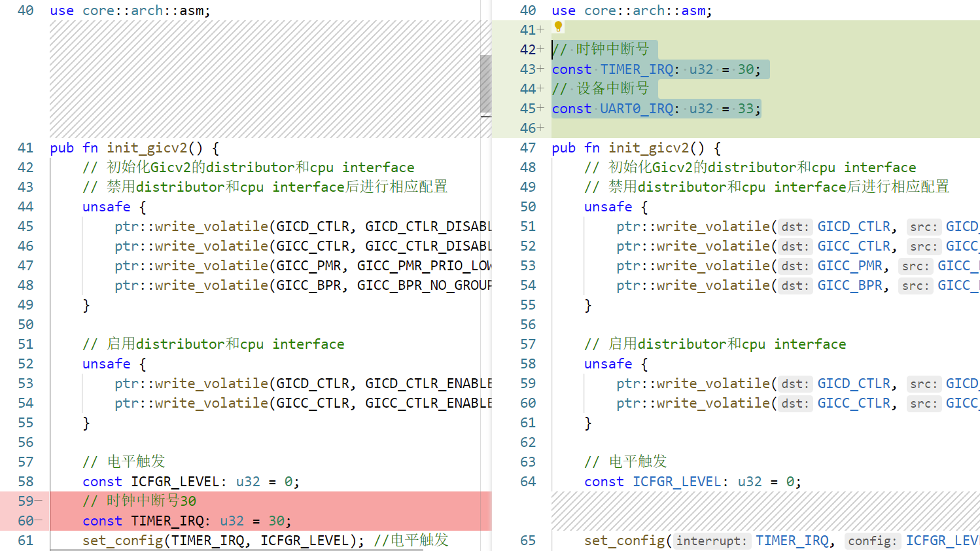Click init_gicv2 function name in left pane

(147, 148)
